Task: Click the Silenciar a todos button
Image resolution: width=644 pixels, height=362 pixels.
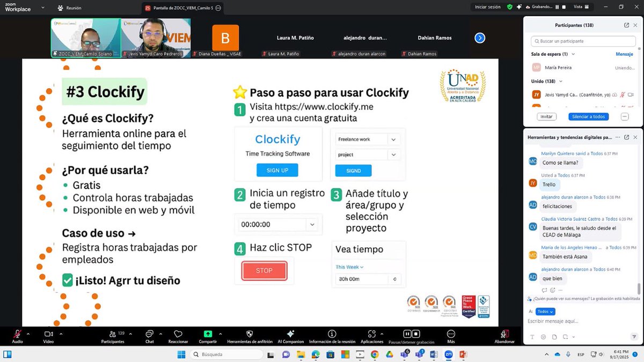Action: point(589,116)
